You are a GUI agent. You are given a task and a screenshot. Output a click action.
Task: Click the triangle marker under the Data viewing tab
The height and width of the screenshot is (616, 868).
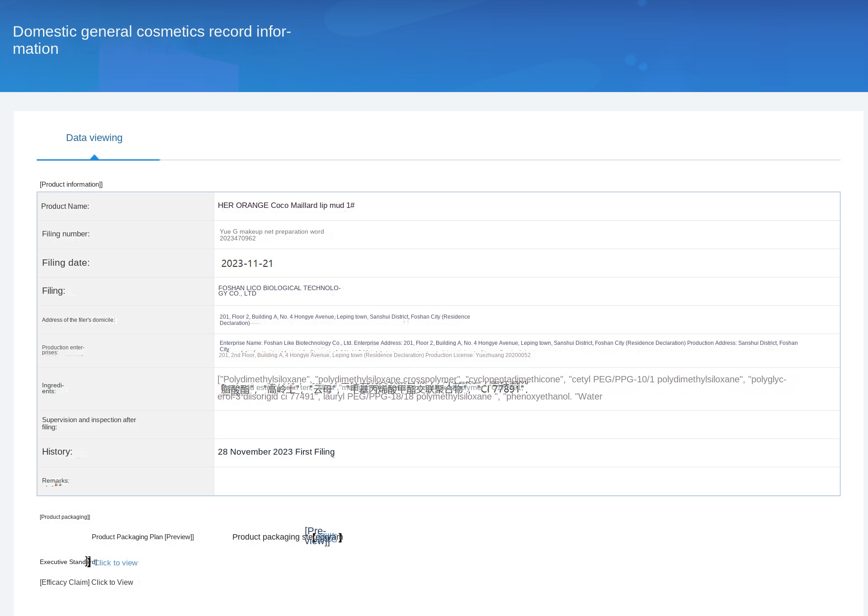(x=94, y=157)
